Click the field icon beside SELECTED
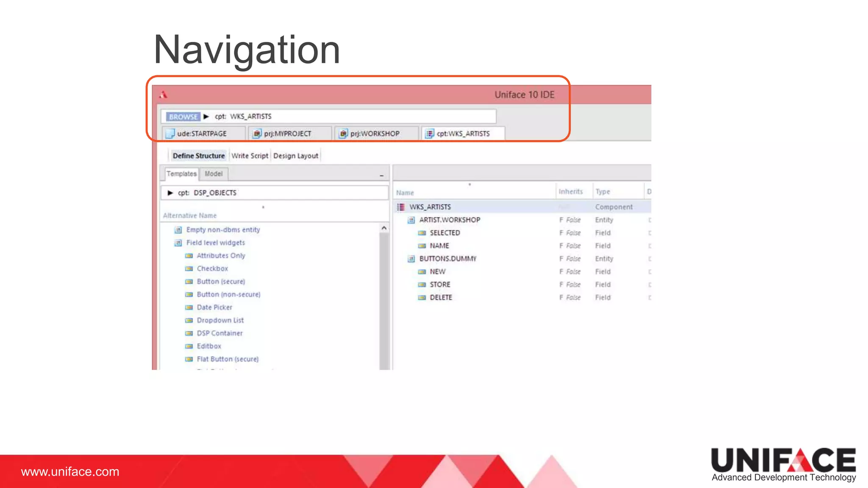 (422, 233)
